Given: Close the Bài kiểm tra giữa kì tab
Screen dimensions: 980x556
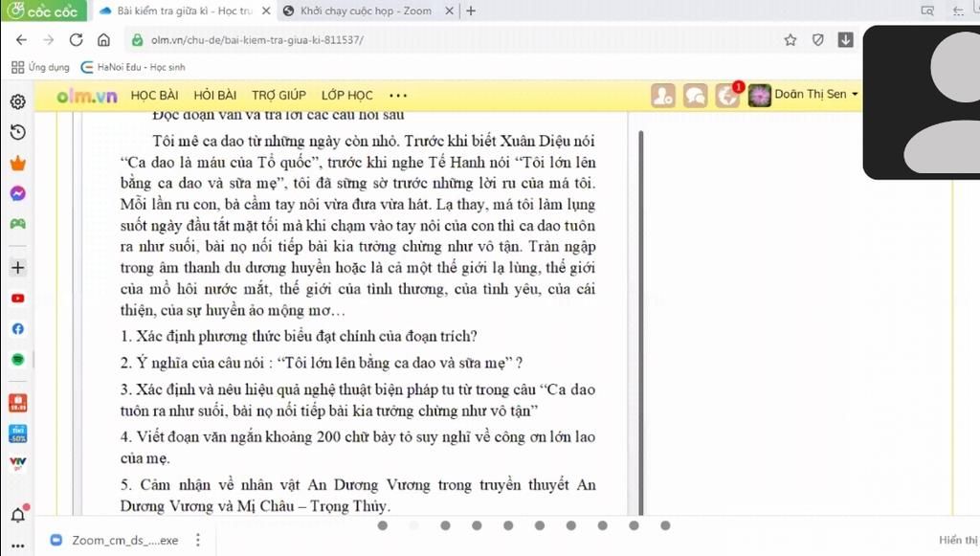Looking at the screenshot, I should 266,11.
